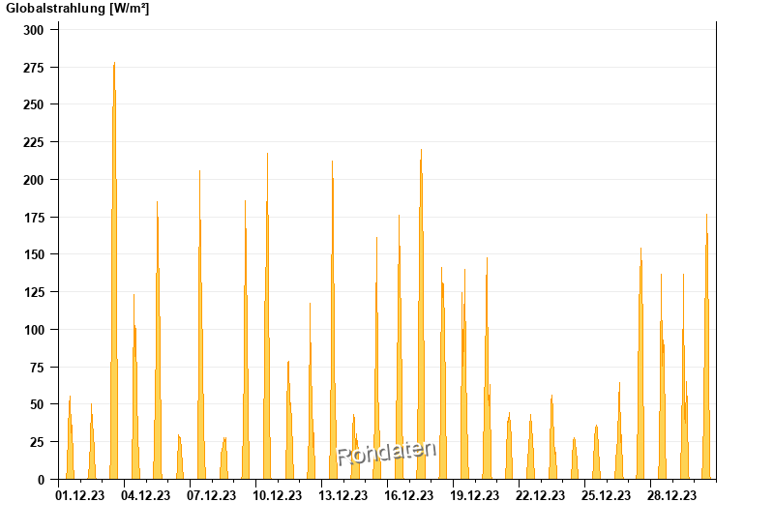
Task: Click the peak reaching about 220 mid-chart
Action: (x=421, y=313)
